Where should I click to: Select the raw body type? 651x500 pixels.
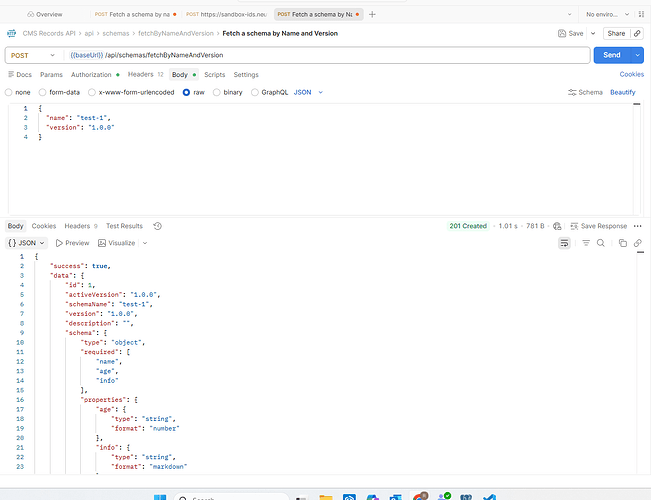186,92
